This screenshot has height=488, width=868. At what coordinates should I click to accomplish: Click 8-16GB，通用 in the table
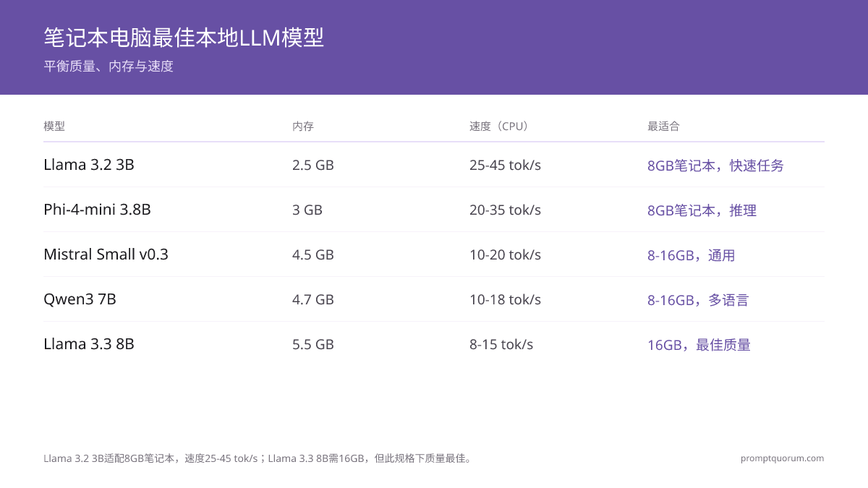coord(691,255)
